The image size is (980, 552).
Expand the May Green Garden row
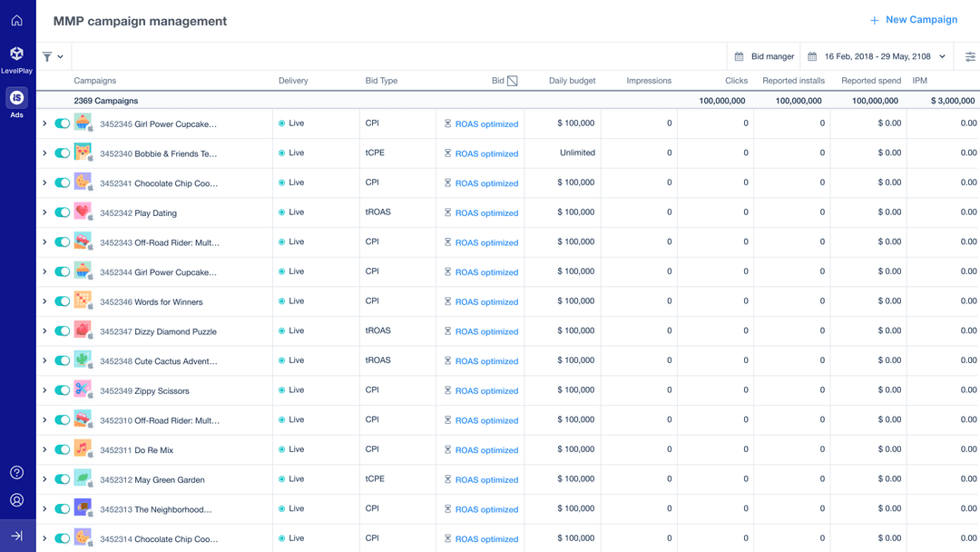[44, 479]
